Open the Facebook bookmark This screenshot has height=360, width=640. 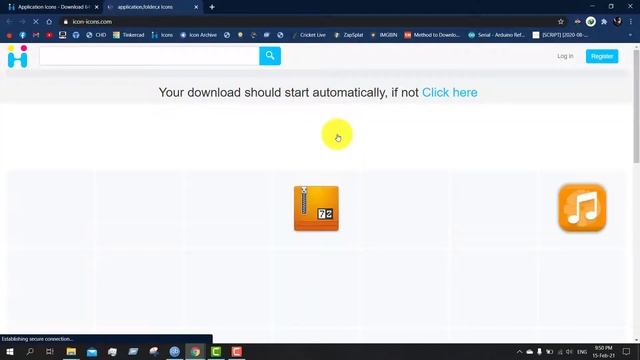(x=22, y=35)
